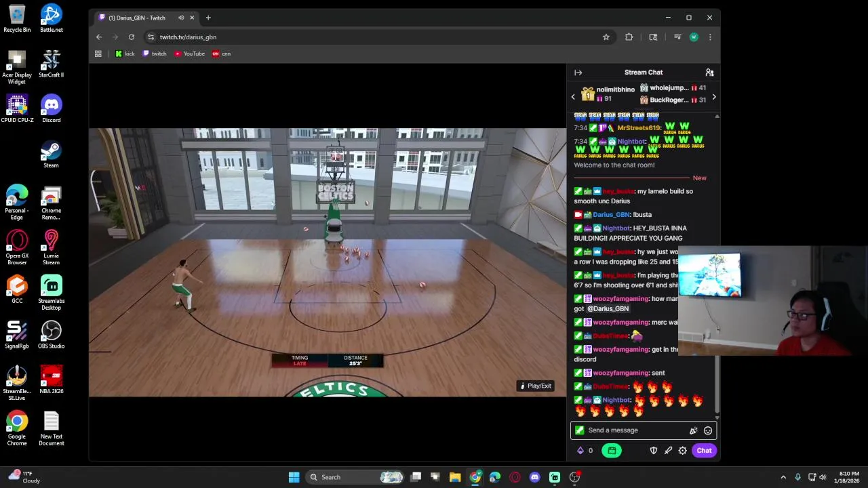Viewport: 868px width, 488px height.
Task: Go back in browser history
Action: coord(99,37)
